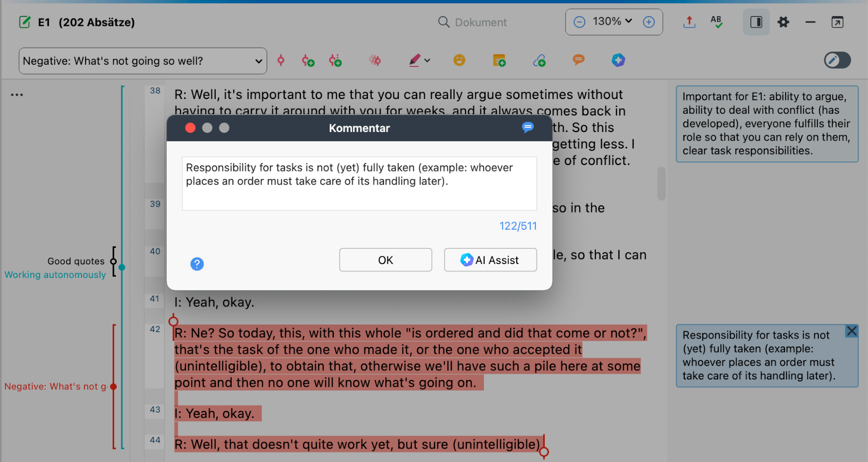Add an emoji code using the smiley icon

pyautogui.click(x=460, y=60)
